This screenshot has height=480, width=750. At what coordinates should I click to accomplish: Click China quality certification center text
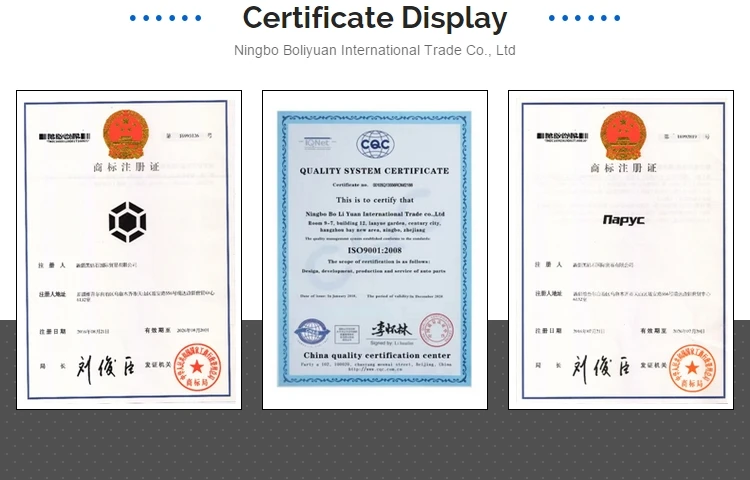click(x=377, y=355)
